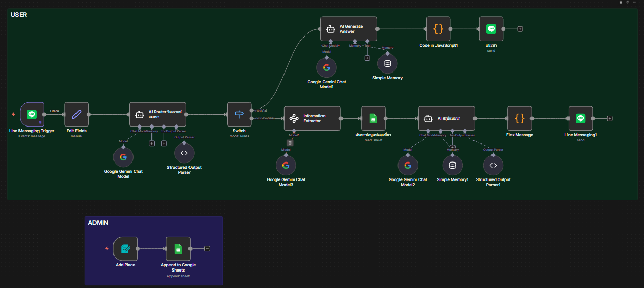Image resolution: width=644 pixels, height=288 pixels.
Task: Open the Code in JavaScript1 node
Action: (438, 29)
